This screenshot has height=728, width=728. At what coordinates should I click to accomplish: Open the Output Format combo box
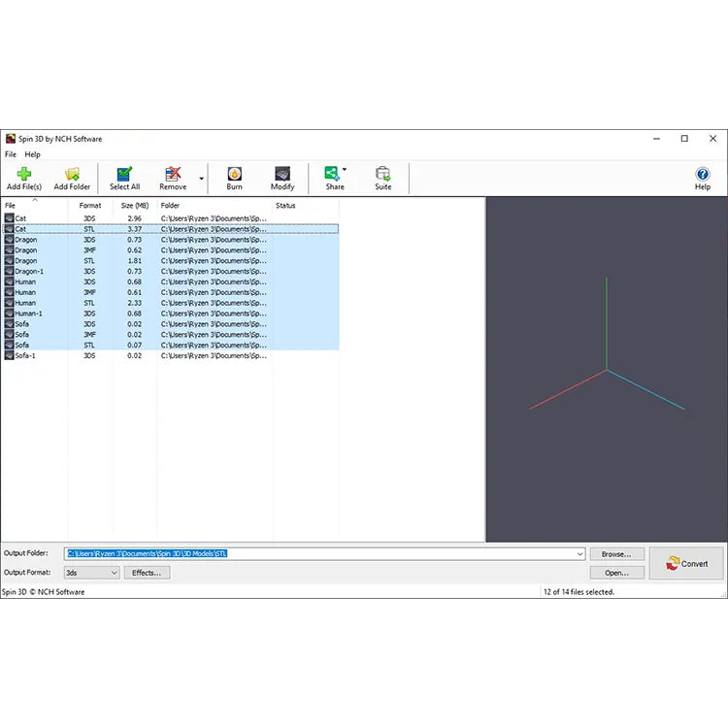click(91, 573)
